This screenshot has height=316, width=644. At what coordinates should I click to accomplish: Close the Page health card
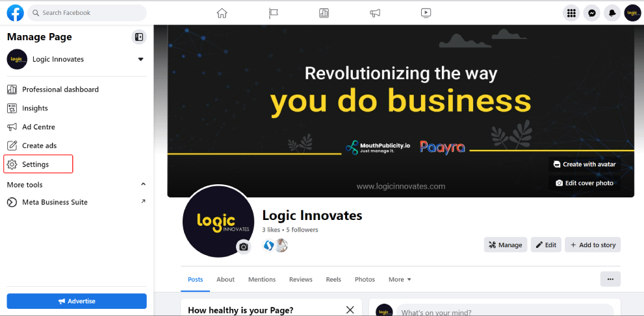[x=350, y=310]
